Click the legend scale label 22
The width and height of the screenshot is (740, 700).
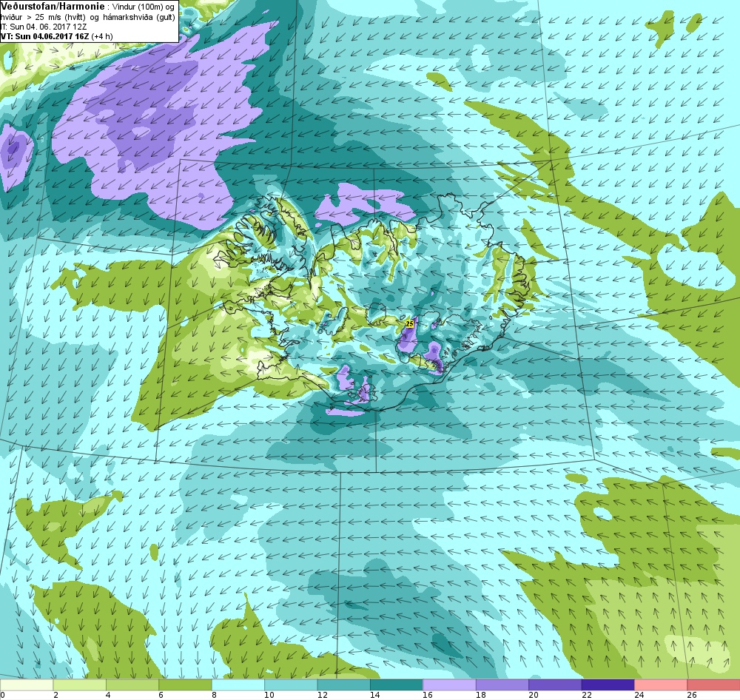586,695
